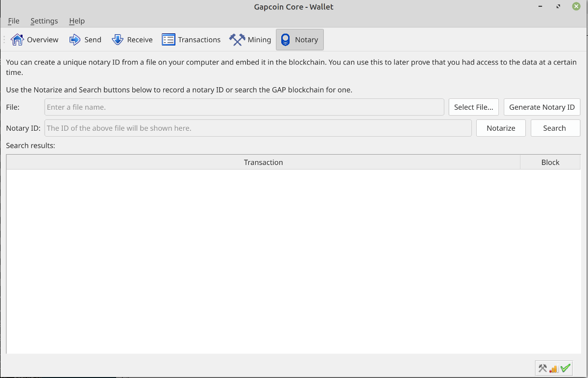Sort by the Transaction column header
This screenshot has height=378, width=588.
pyautogui.click(x=263, y=163)
